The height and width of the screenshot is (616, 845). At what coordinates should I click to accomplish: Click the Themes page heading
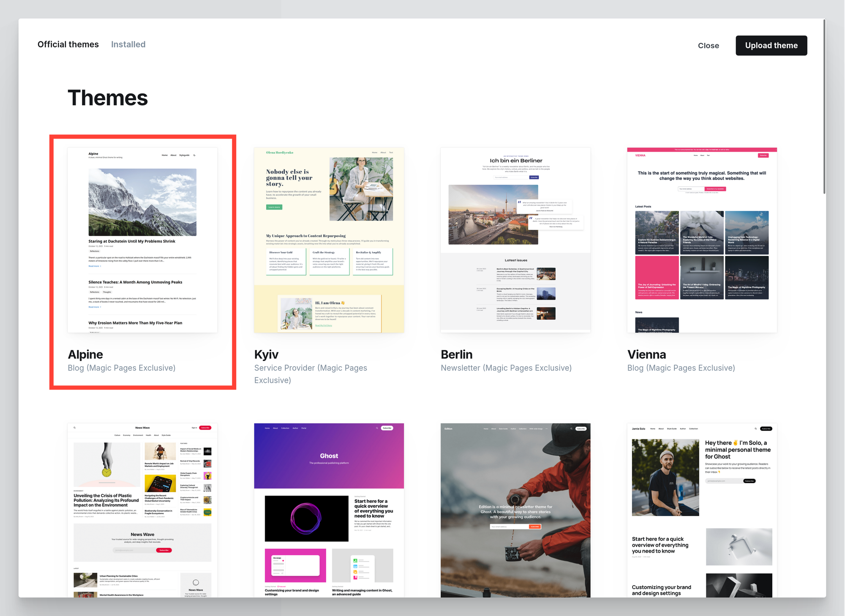[108, 98]
